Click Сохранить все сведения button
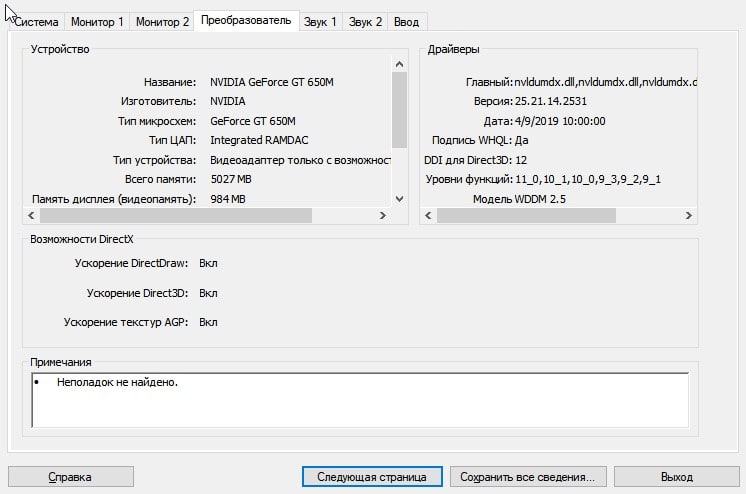This screenshot has width=746, height=494. [528, 477]
